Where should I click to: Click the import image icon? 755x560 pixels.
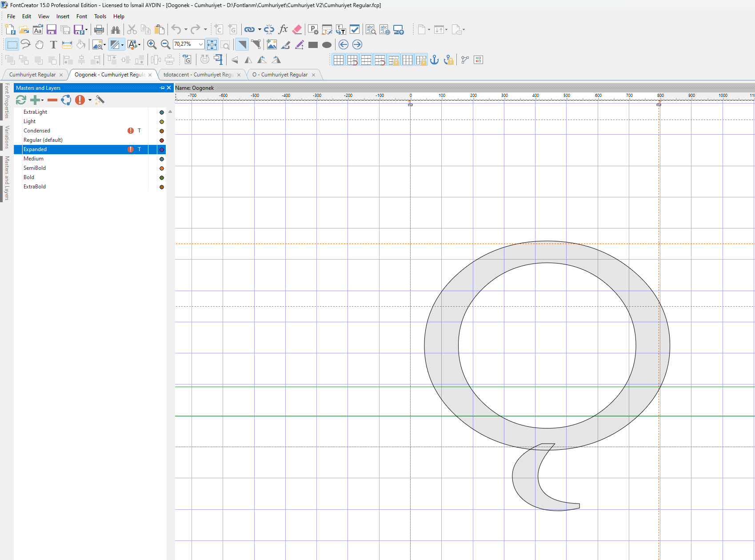(272, 44)
